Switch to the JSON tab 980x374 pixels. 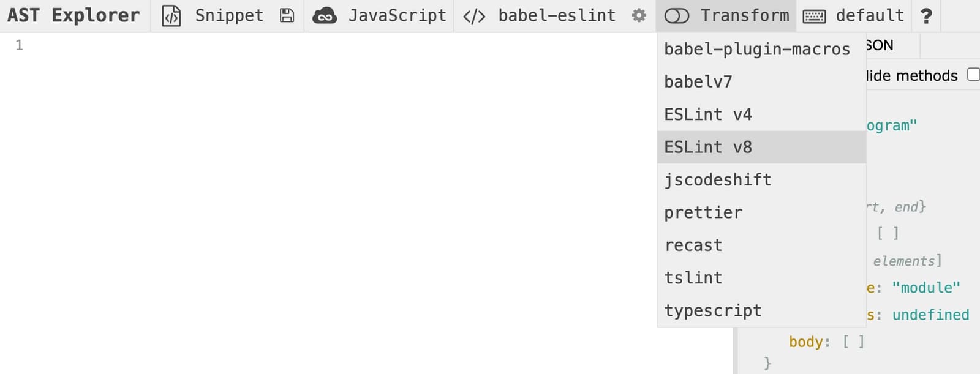coord(882,45)
